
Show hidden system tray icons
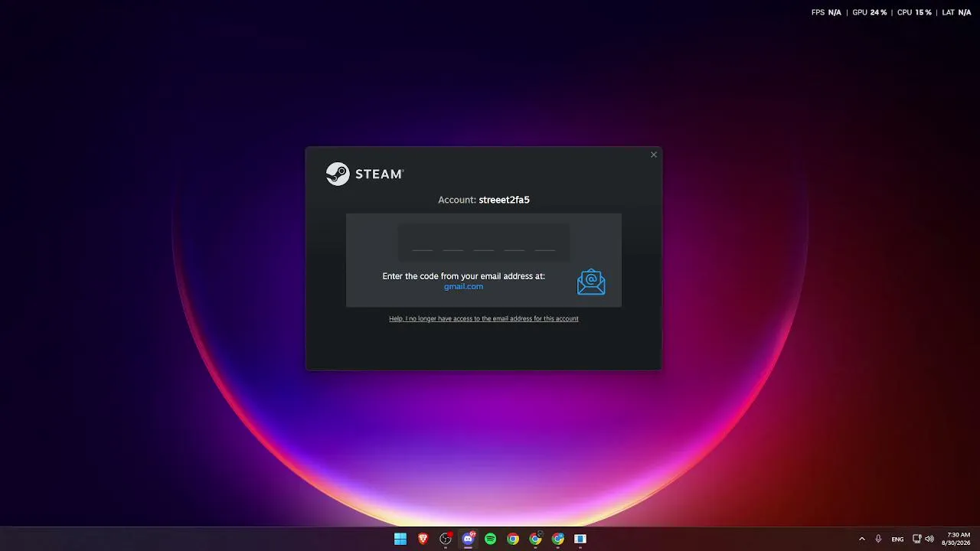point(862,539)
